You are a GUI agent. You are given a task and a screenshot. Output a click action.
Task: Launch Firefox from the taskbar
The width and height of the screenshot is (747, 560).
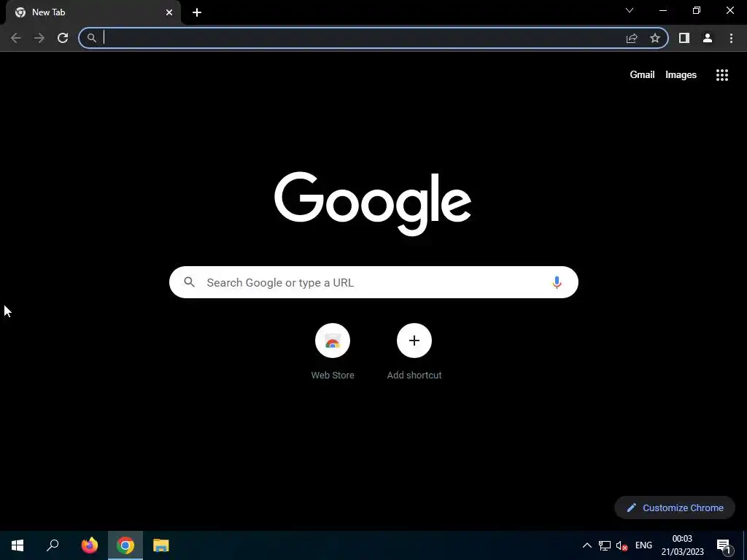tap(90, 545)
